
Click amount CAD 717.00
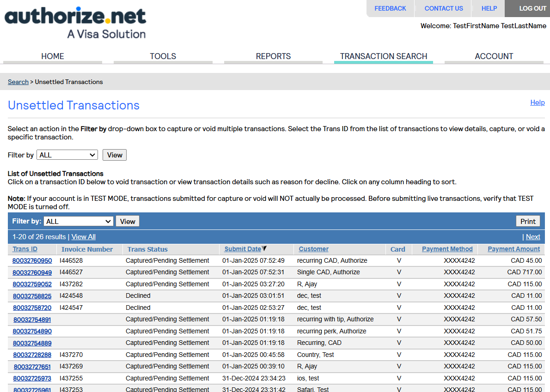click(525, 272)
